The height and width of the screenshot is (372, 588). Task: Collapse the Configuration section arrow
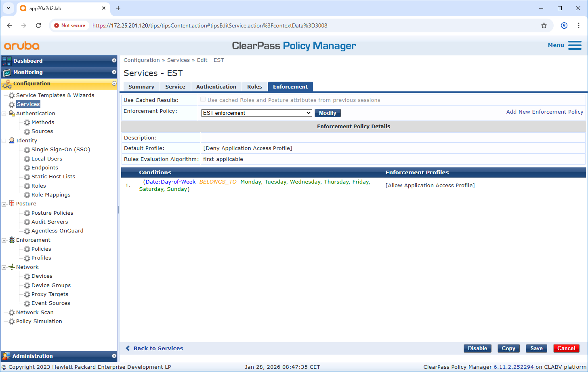(x=114, y=84)
